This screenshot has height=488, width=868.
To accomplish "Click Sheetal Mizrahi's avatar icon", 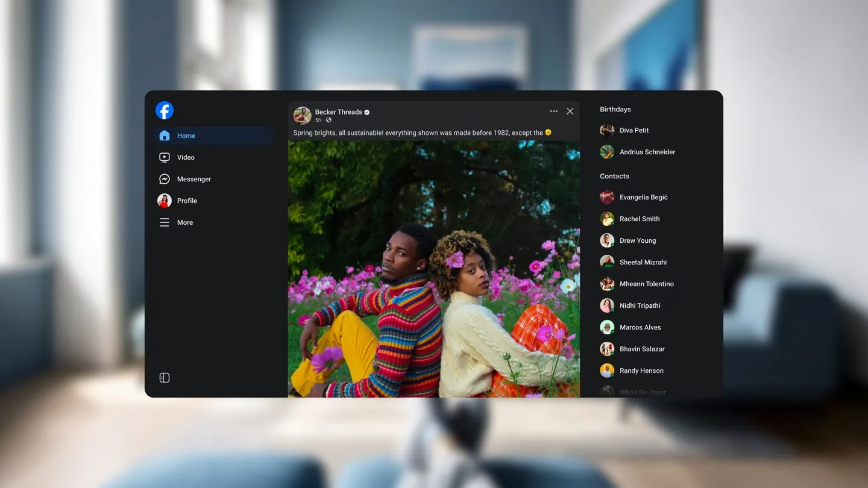I will click(x=607, y=262).
